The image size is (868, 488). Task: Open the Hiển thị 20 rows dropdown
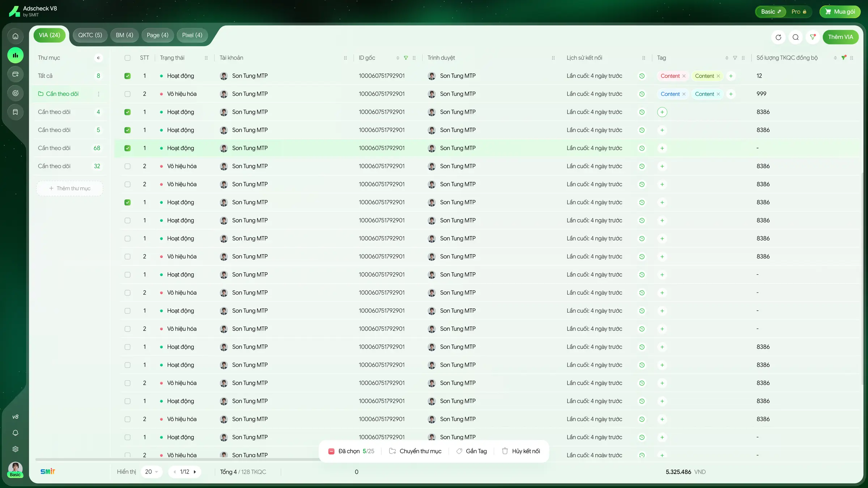click(152, 472)
